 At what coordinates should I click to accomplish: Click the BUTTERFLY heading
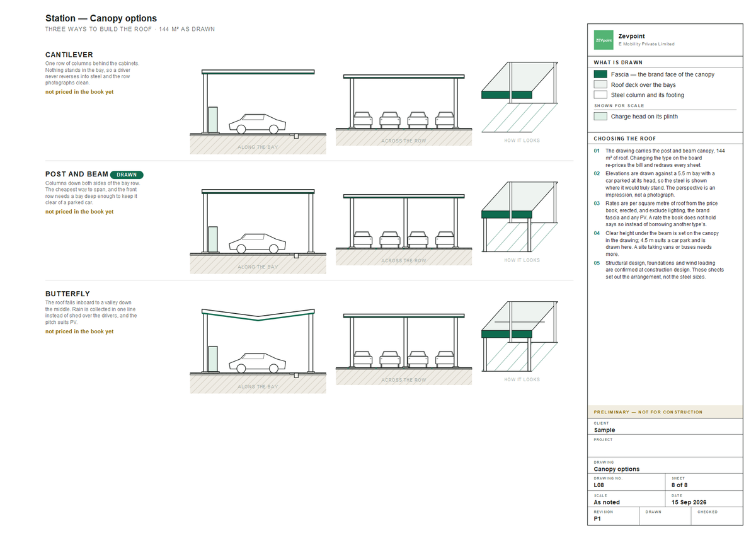tap(67, 294)
